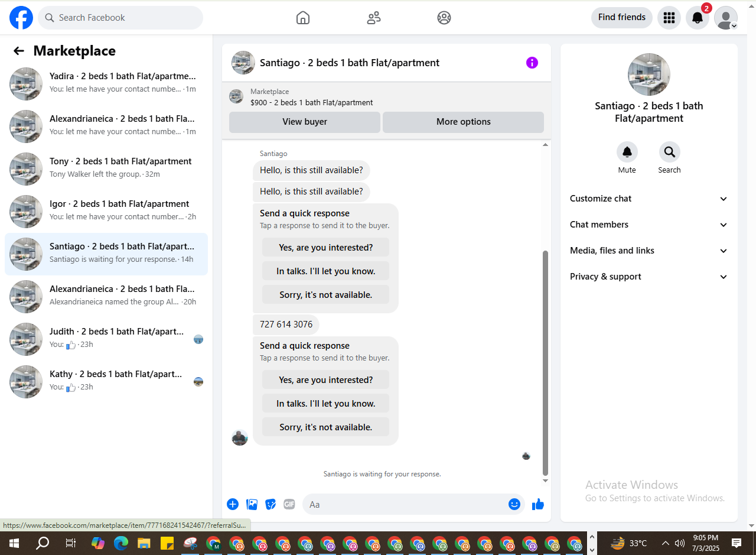Mute this conversation using the bell icon
This screenshot has width=756, height=555.
coord(627,152)
